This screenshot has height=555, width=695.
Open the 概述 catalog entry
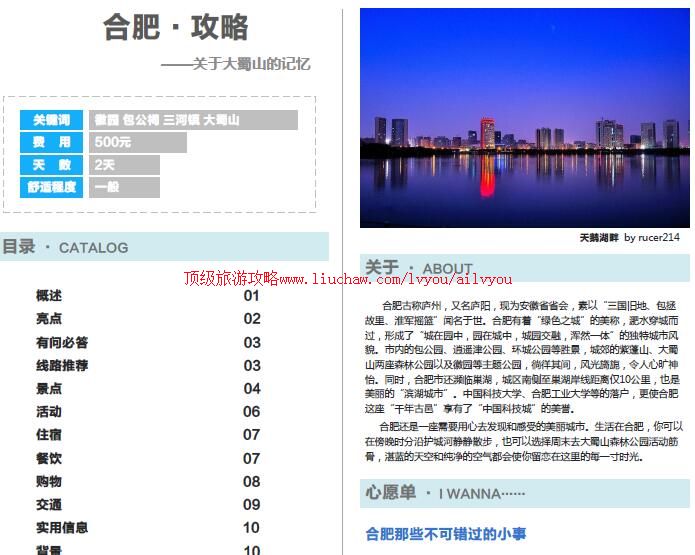(x=49, y=296)
